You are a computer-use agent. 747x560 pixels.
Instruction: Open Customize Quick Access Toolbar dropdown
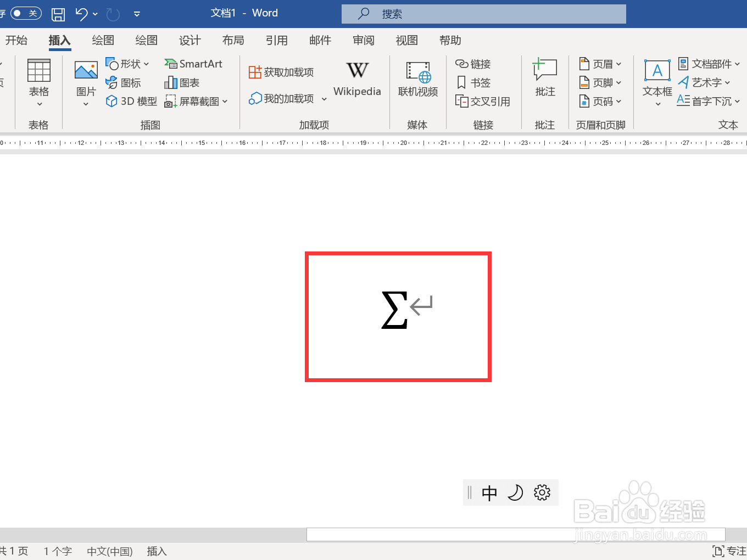(137, 14)
